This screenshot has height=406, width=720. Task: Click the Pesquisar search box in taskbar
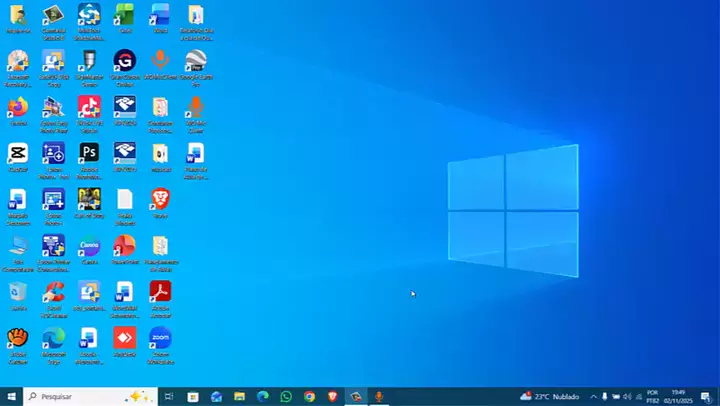pos(80,396)
